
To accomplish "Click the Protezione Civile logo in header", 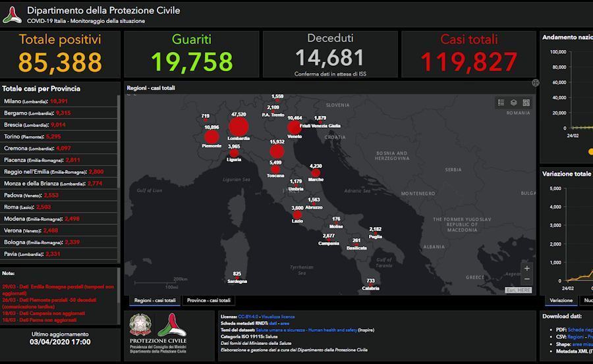I will [x=12, y=15].
